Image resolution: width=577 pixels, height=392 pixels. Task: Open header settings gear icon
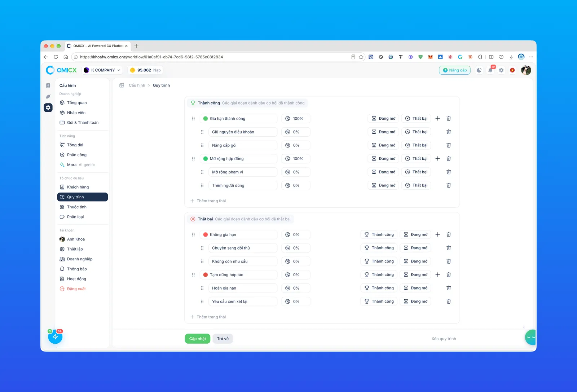501,70
